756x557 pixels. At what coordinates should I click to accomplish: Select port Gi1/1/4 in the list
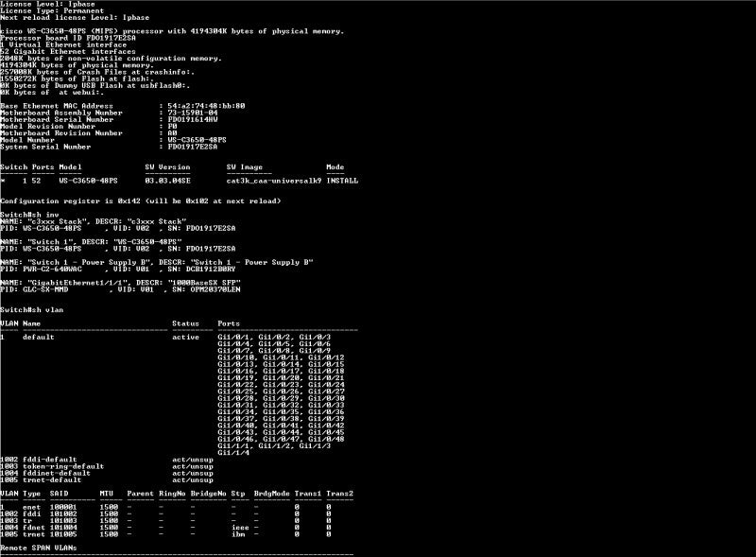pos(233,452)
